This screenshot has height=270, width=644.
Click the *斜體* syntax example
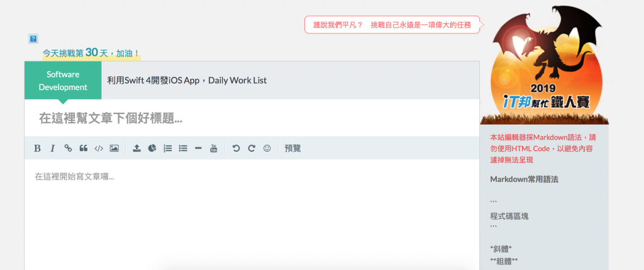501,249
